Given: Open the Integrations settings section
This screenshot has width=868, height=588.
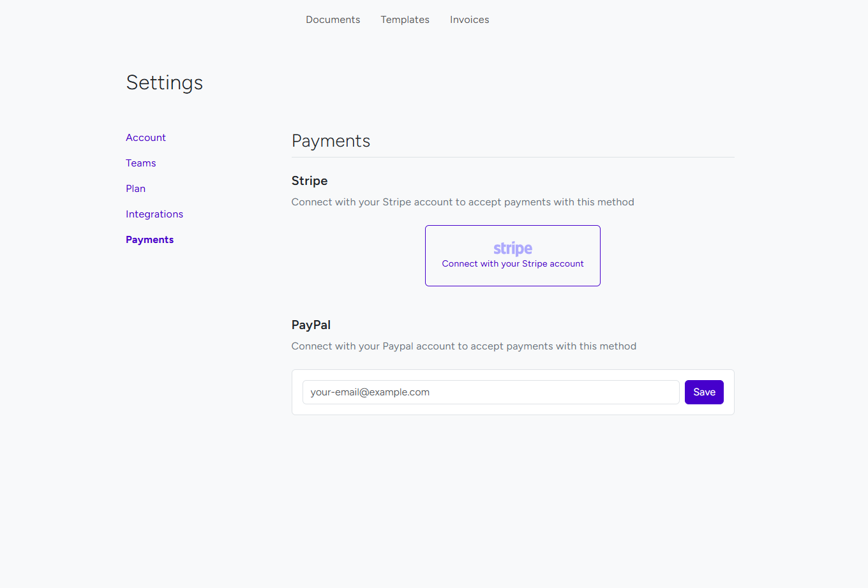Looking at the screenshot, I should [154, 214].
